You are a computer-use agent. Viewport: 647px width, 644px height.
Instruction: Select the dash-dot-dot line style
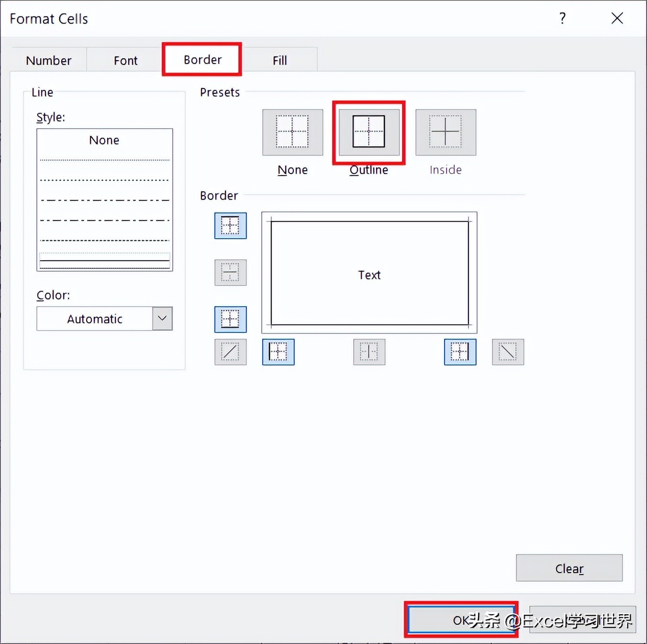coord(104,200)
